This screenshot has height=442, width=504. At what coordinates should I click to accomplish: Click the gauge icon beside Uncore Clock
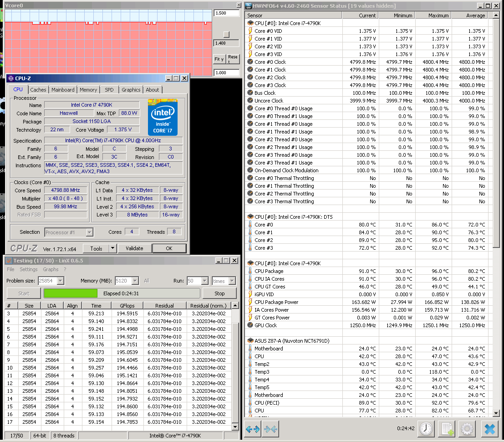[250, 100]
